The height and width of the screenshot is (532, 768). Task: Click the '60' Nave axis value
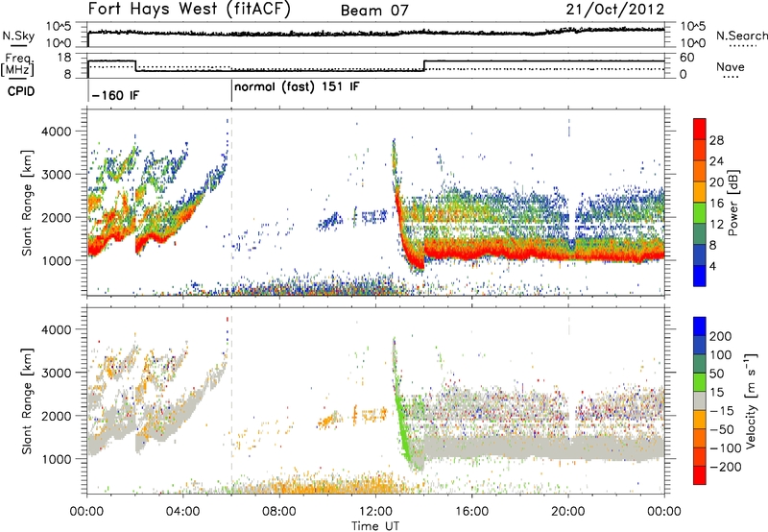[687, 58]
